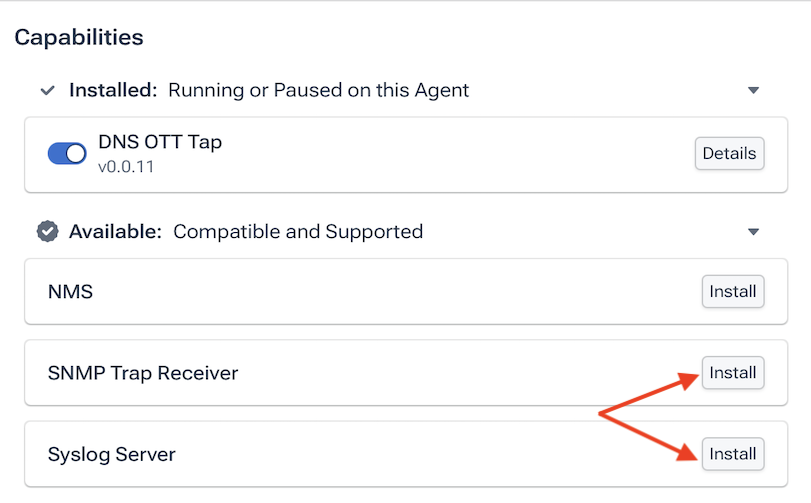Select the NMS capability name
Screen dimensions: 811x503
(x=70, y=292)
